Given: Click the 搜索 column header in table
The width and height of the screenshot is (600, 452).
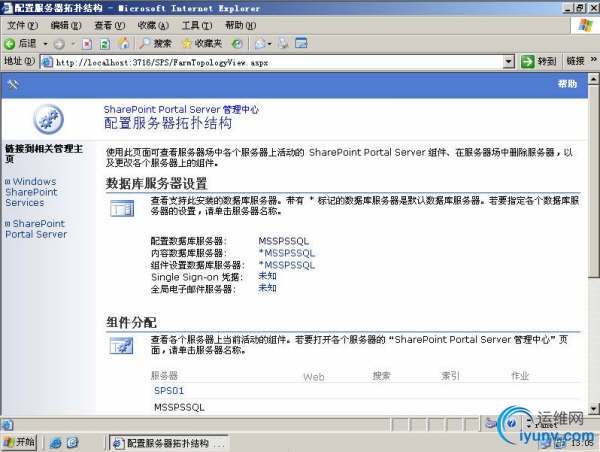Looking at the screenshot, I should (x=382, y=376).
